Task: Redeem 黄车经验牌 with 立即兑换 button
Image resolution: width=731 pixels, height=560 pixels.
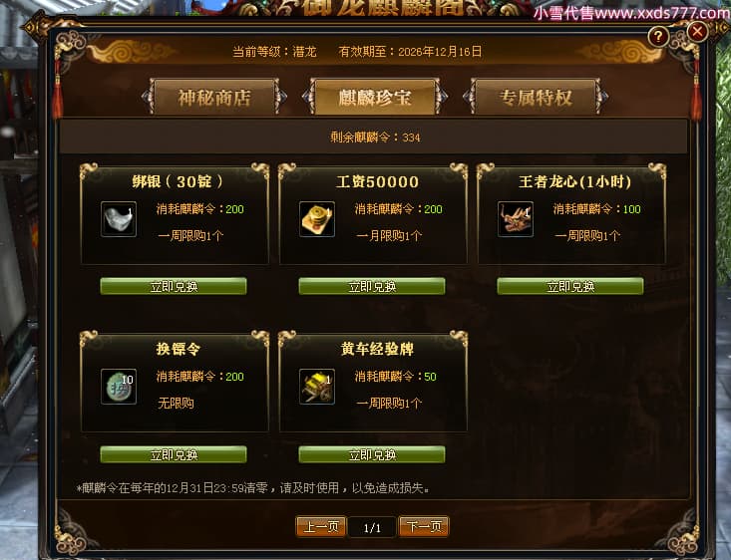Action: [372, 454]
